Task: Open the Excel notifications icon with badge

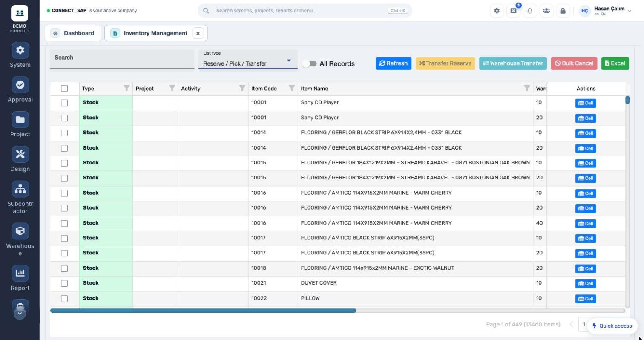Action: click(513, 11)
